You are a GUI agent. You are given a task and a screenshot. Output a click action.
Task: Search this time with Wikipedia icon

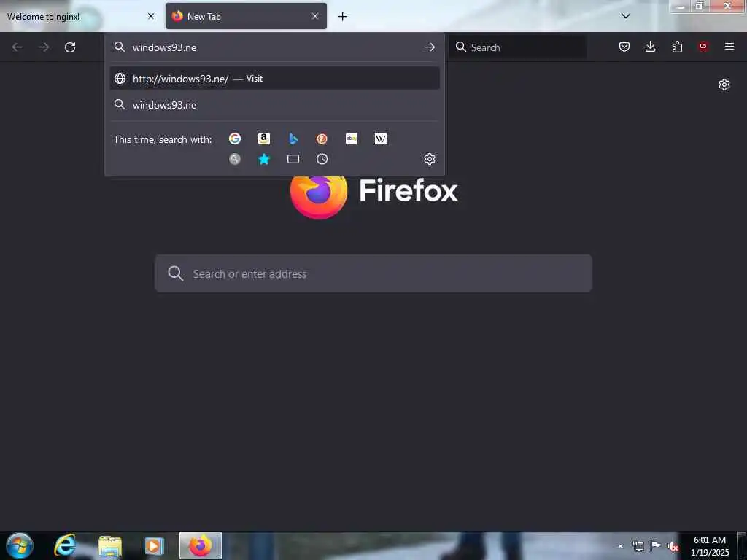click(x=381, y=139)
